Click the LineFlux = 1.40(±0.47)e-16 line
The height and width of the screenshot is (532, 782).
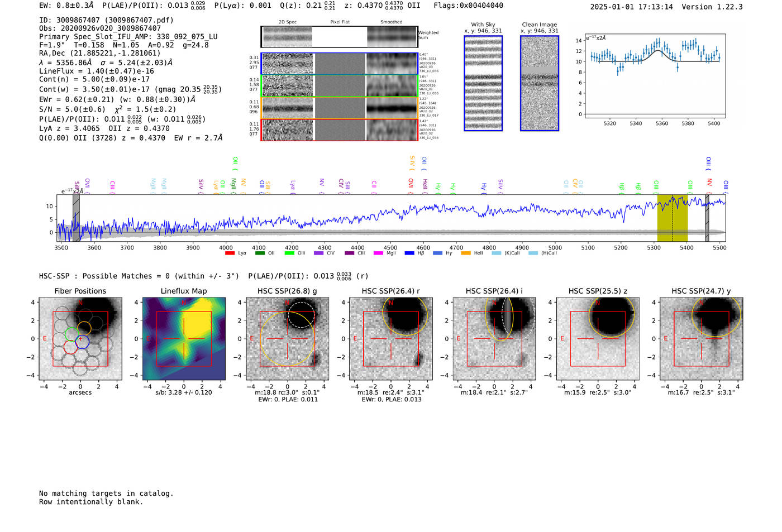click(97, 71)
